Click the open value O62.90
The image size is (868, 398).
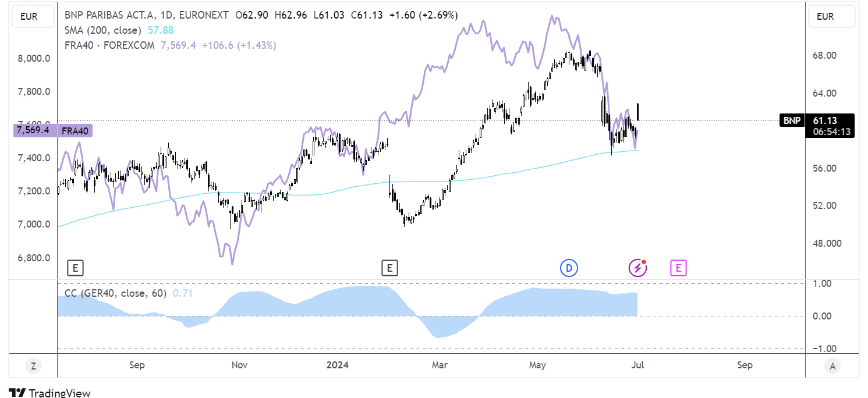tap(251, 15)
